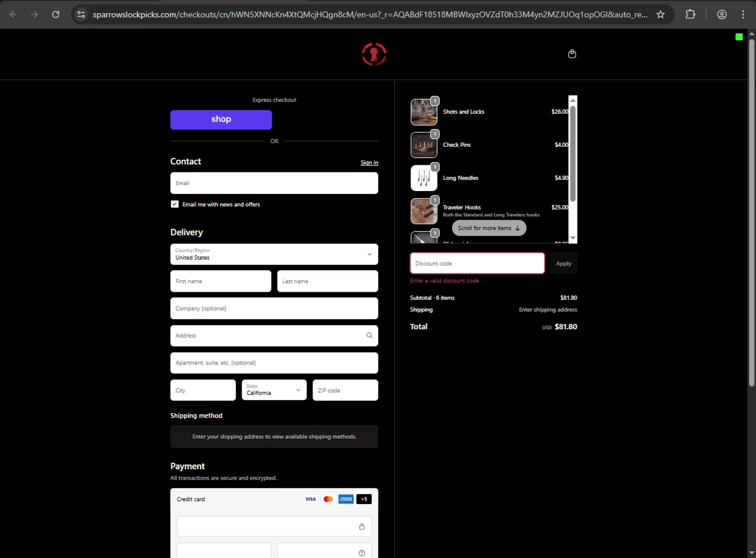
Task: Select the American Express logo
Action: tap(346, 499)
